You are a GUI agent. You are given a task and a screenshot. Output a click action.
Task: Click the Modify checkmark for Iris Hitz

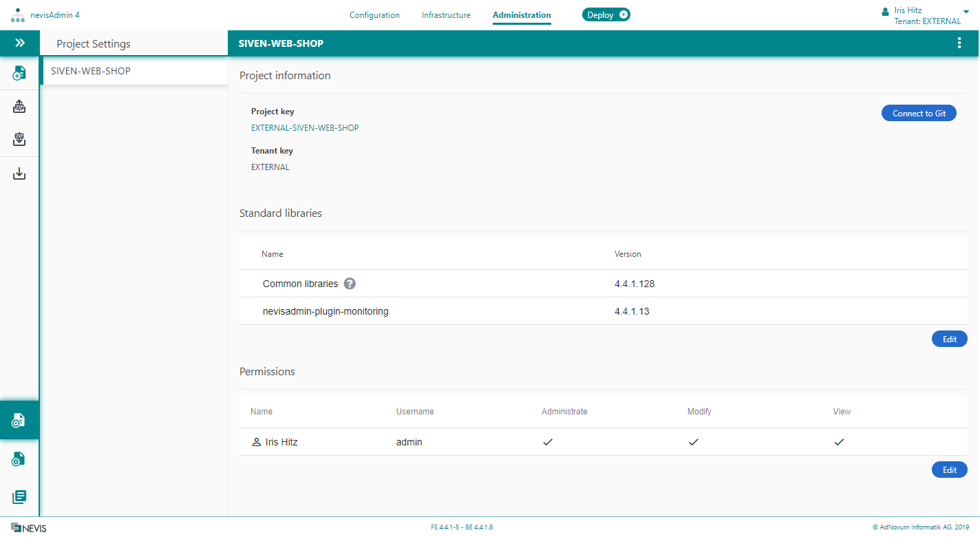coord(694,442)
